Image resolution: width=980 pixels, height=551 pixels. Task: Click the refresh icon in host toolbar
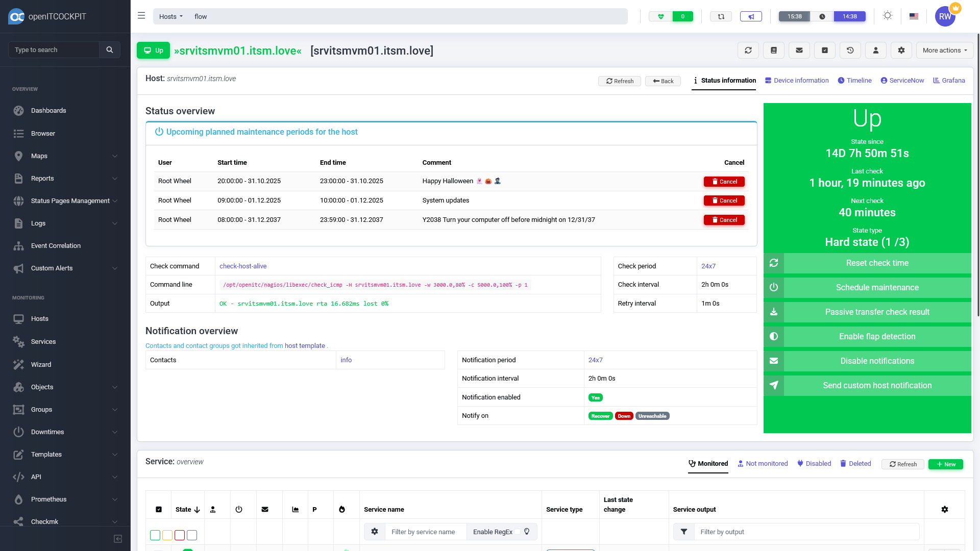pos(748,51)
